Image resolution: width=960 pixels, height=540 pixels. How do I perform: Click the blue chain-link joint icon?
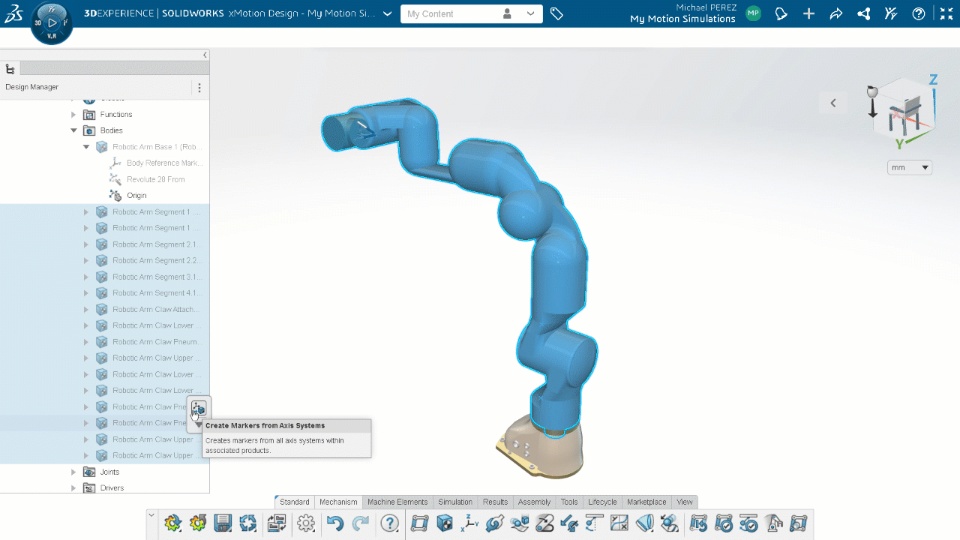pos(495,523)
